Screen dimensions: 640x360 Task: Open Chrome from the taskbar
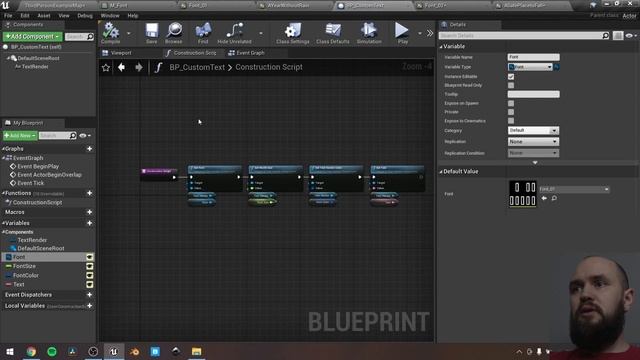tap(31, 351)
